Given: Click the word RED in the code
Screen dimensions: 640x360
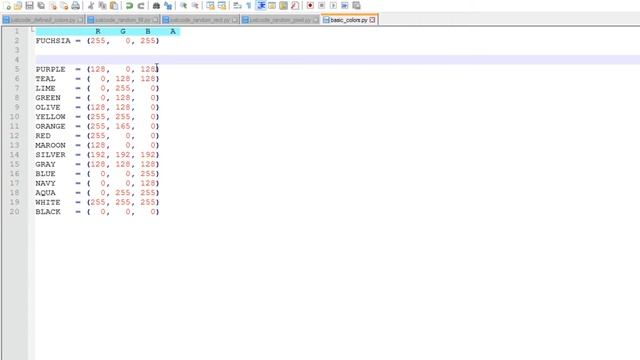Looking at the screenshot, I should point(43,136).
